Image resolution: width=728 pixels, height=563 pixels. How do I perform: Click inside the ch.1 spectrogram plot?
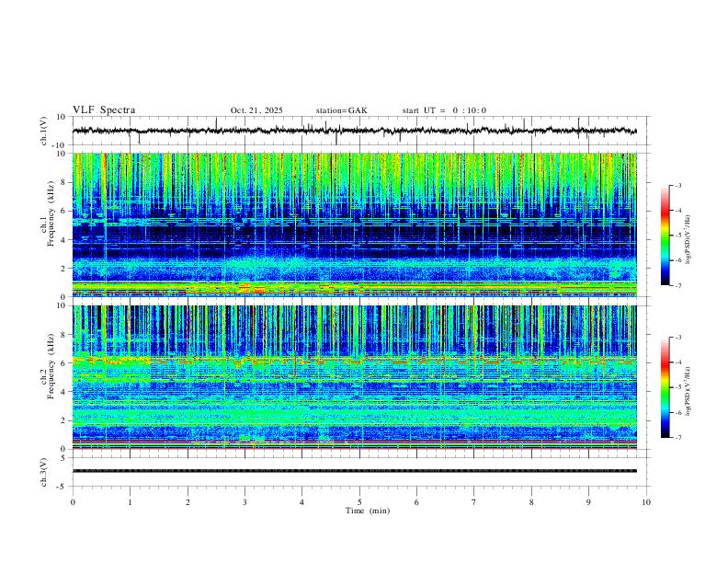point(358,225)
